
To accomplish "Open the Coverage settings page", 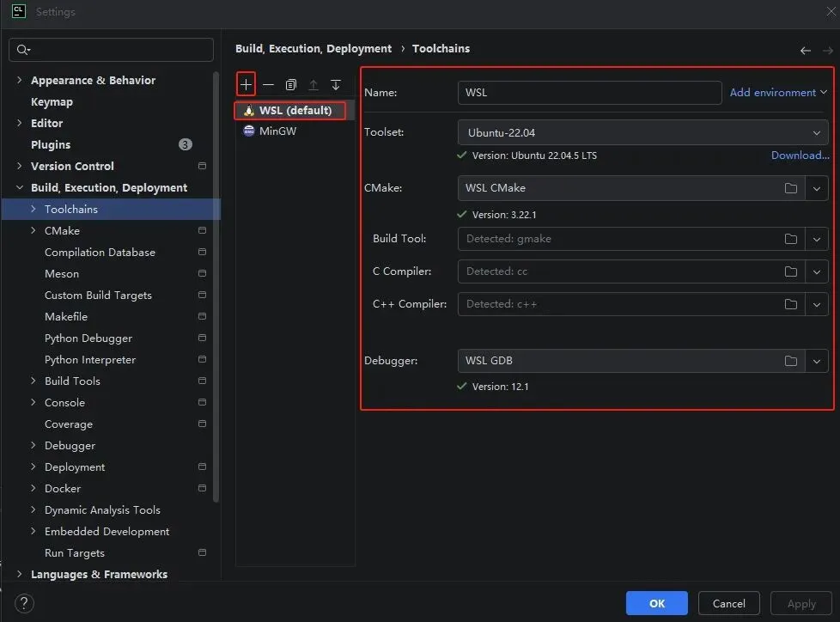I will [69, 424].
